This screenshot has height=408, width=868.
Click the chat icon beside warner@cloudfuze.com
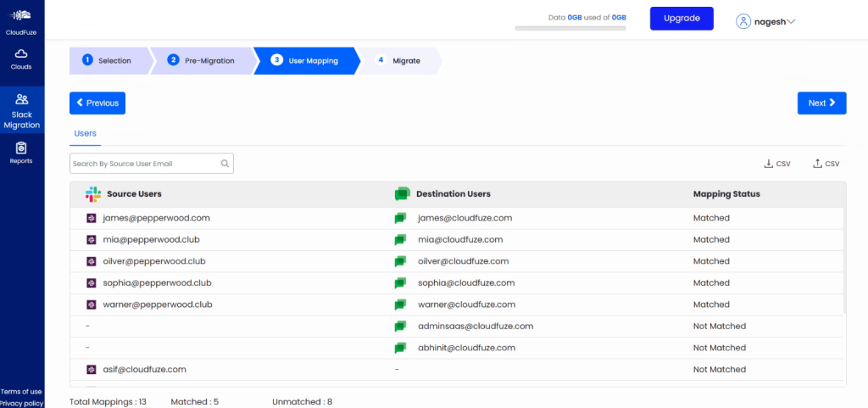click(x=400, y=305)
